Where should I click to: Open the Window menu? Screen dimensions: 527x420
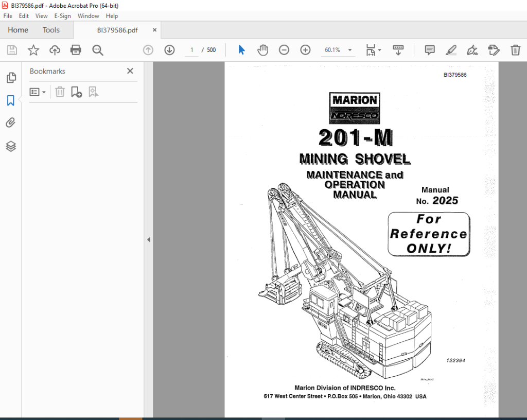89,16
